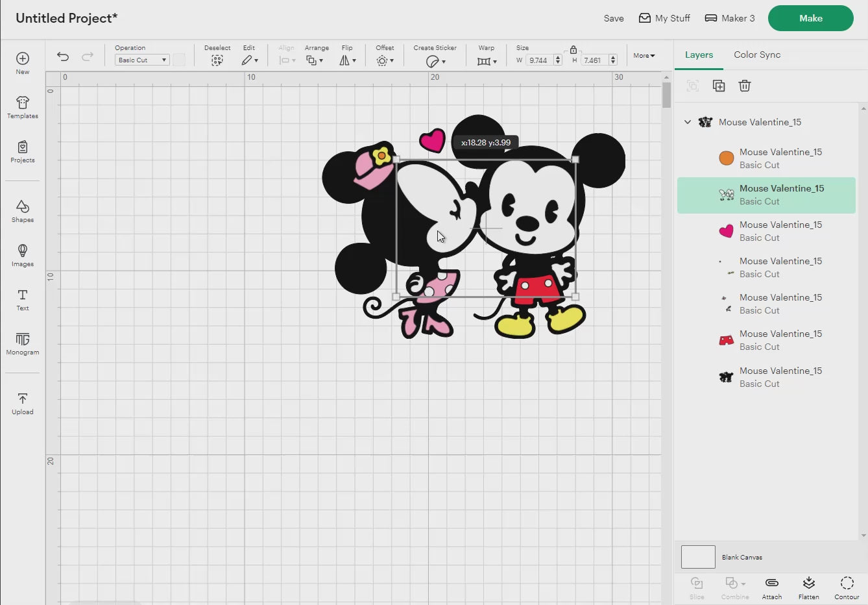
Task: Click the Contour tool
Action: [847, 588]
